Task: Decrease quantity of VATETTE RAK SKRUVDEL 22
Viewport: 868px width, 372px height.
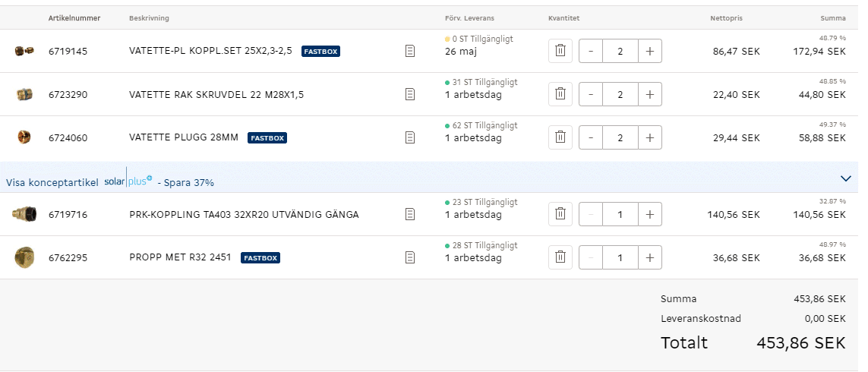Action: point(591,94)
